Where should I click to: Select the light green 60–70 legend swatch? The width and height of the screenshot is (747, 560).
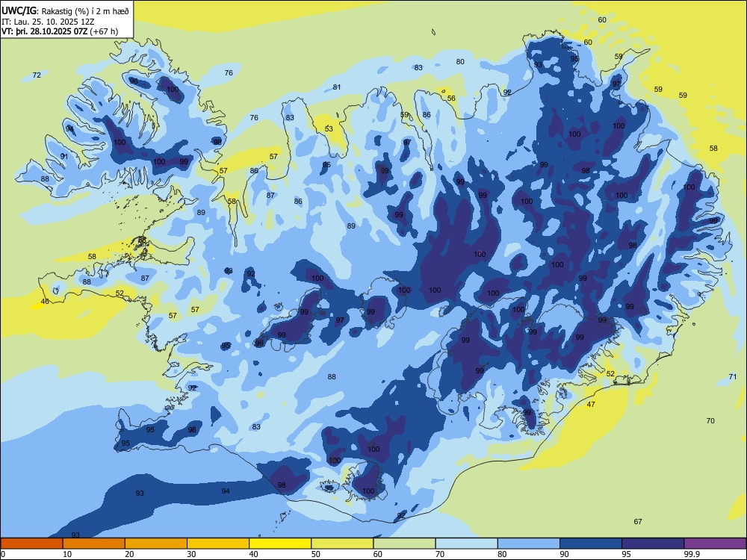point(404,544)
